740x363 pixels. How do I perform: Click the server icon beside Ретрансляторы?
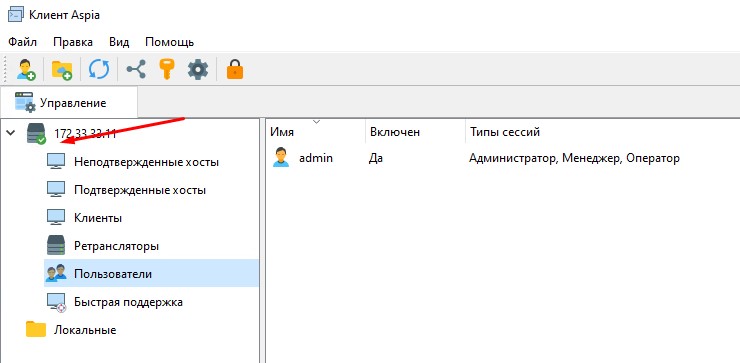[x=56, y=245]
